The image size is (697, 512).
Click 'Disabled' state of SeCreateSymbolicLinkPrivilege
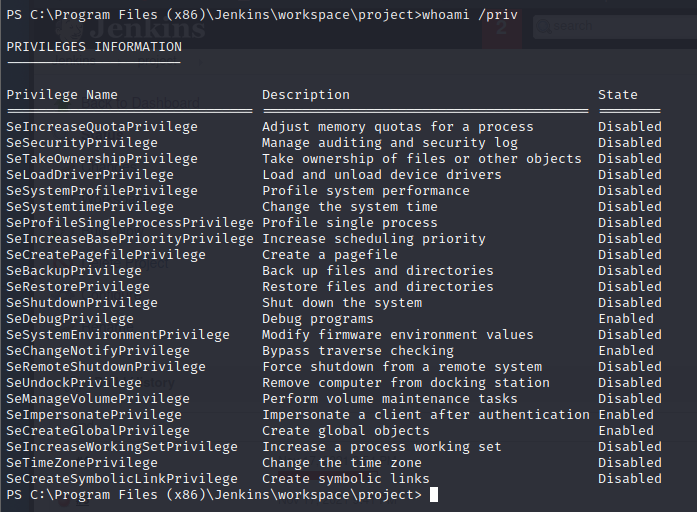click(x=630, y=479)
